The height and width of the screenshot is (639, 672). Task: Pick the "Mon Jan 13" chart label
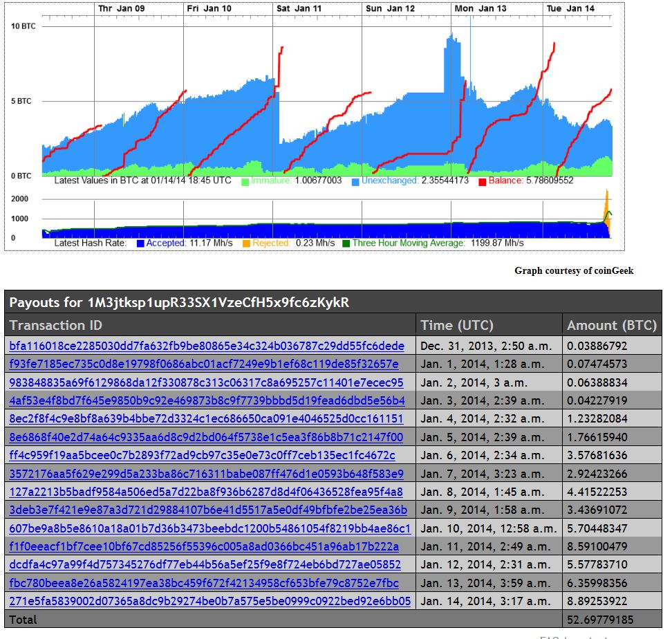(480, 8)
